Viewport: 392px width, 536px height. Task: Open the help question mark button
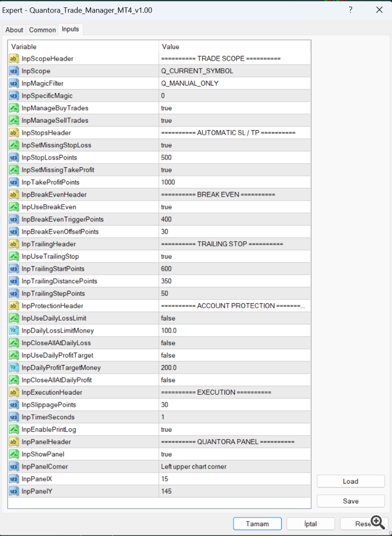351,10
